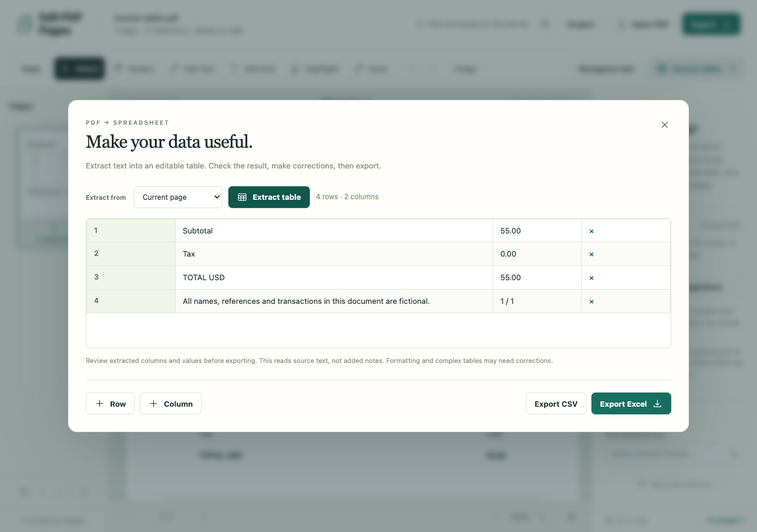Edit the 'All names, references and transactions' cell
This screenshot has height=532, width=757.
334,301
